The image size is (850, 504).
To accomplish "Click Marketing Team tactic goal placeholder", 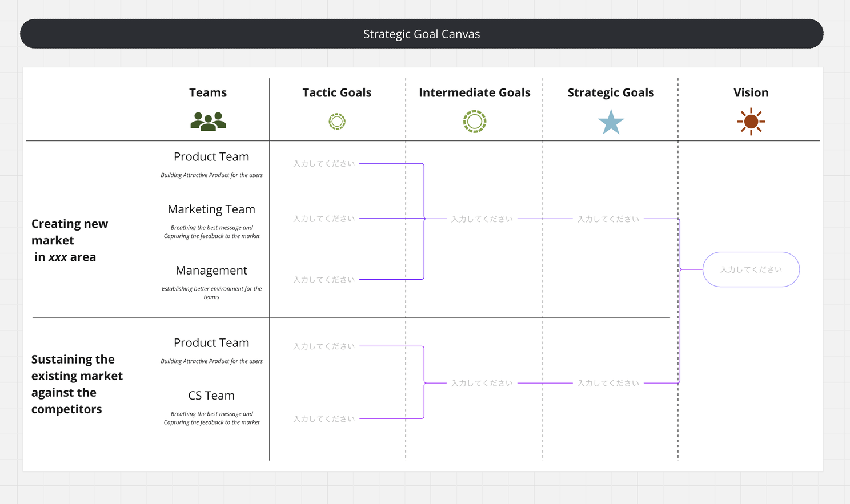I will [324, 219].
